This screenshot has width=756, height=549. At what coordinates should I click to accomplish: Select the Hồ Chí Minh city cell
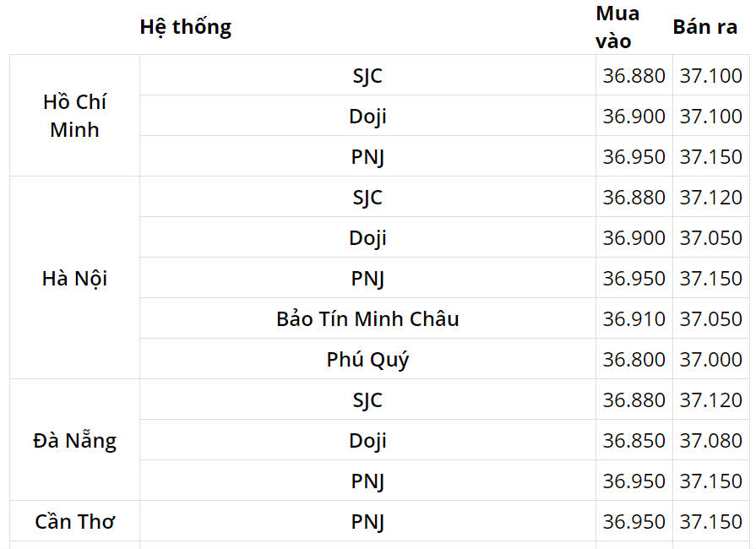[x=74, y=116]
